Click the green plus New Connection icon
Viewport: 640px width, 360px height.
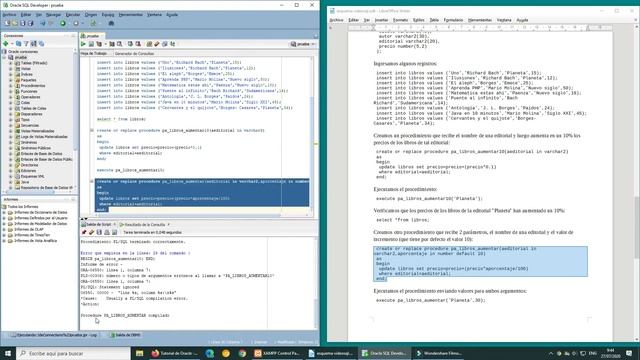[6, 43]
